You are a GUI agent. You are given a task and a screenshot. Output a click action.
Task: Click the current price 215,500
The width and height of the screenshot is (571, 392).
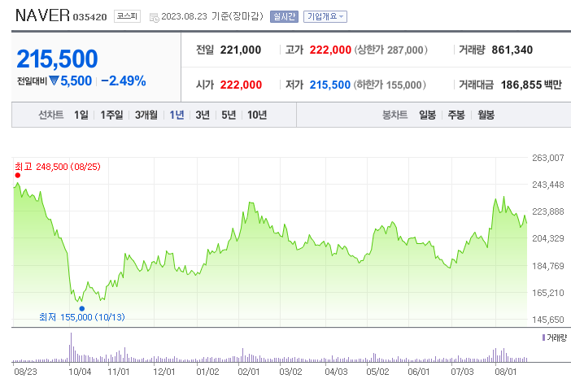coord(57,59)
